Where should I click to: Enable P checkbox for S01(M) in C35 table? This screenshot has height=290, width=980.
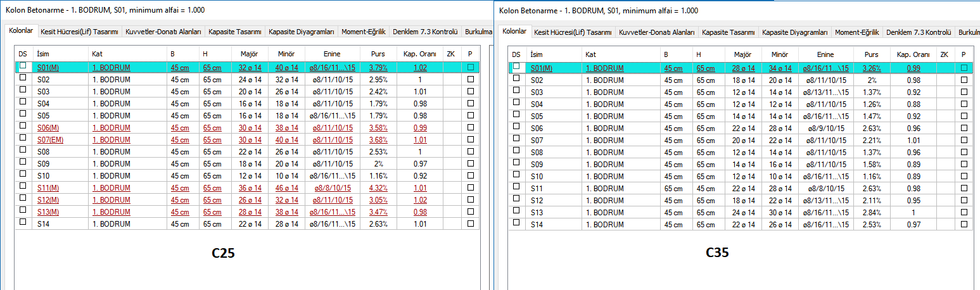pos(964,68)
